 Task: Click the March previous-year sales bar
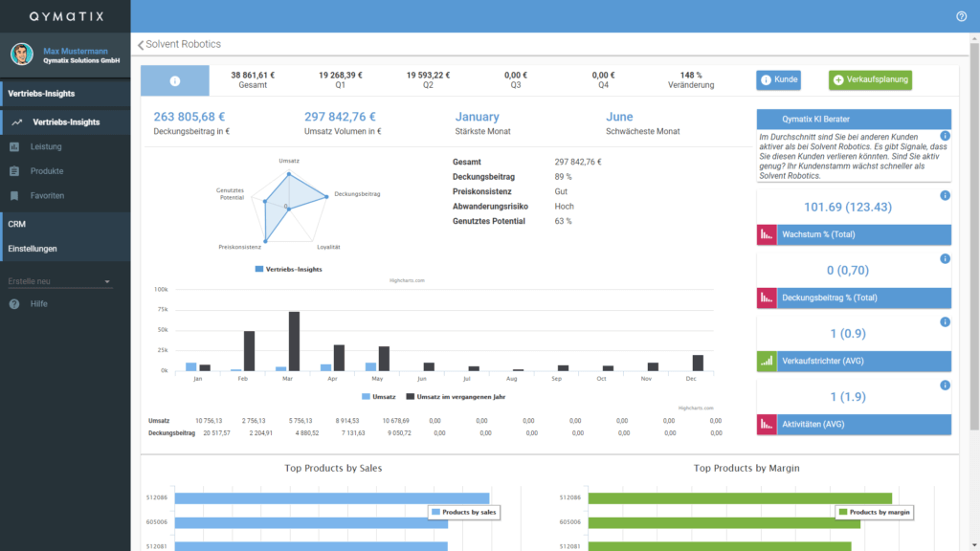click(294, 342)
